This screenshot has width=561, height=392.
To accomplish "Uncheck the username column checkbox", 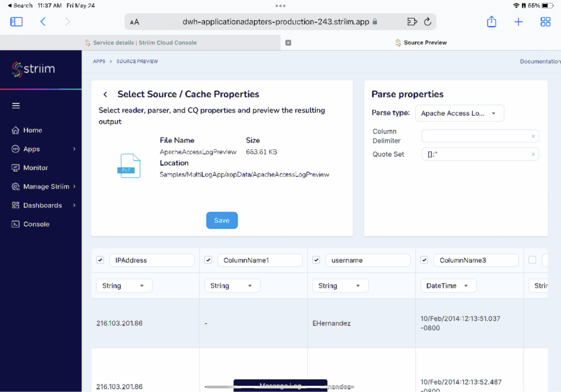I will [x=316, y=260].
